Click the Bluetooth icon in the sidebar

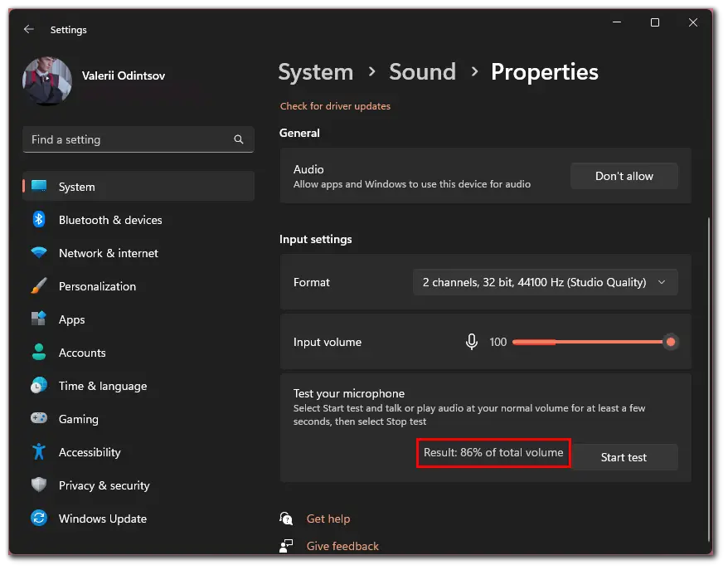tap(39, 219)
